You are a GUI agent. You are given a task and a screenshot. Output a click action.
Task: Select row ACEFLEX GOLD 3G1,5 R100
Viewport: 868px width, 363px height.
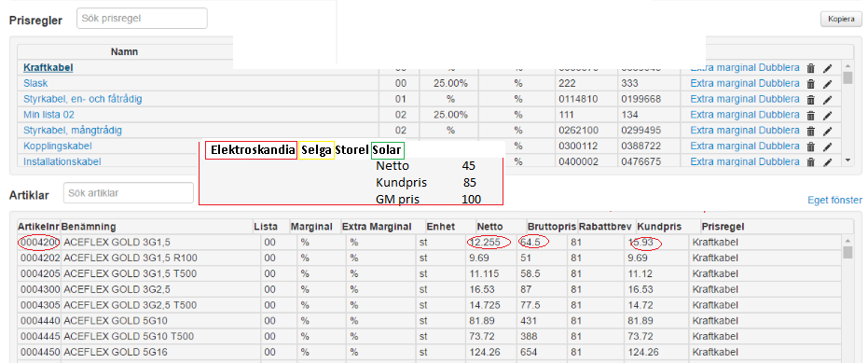pyautogui.click(x=429, y=258)
